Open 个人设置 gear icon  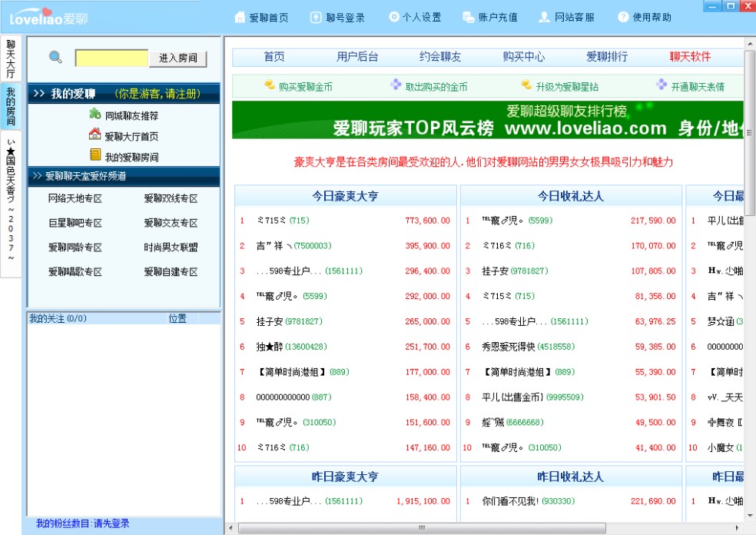[x=394, y=17]
